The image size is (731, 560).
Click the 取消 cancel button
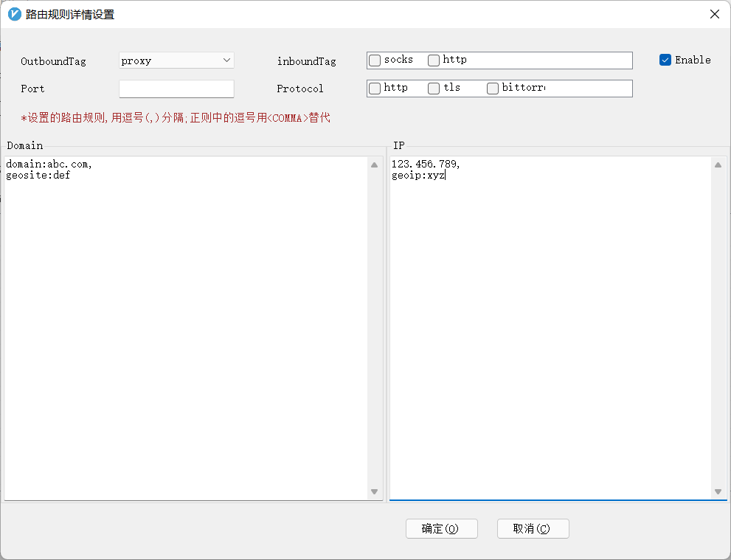[533, 528]
